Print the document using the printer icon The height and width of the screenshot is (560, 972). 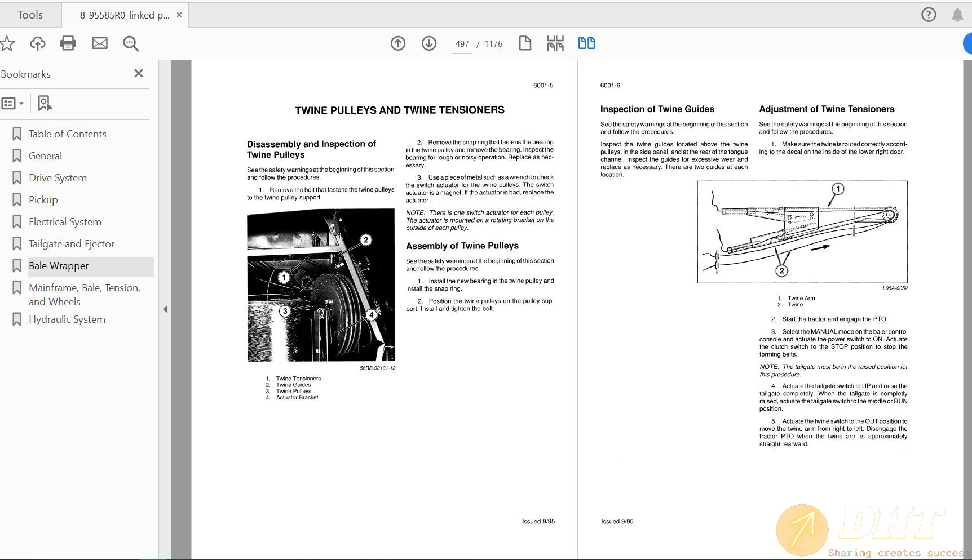68,43
